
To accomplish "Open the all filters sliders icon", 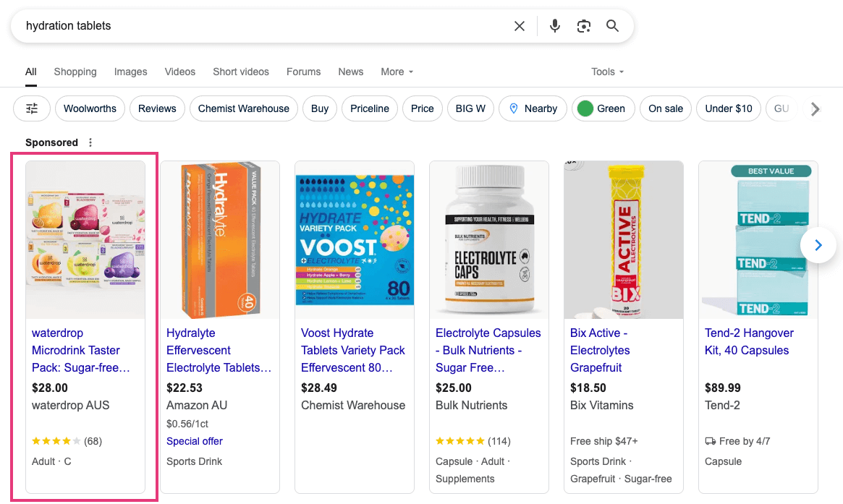I will coord(32,108).
